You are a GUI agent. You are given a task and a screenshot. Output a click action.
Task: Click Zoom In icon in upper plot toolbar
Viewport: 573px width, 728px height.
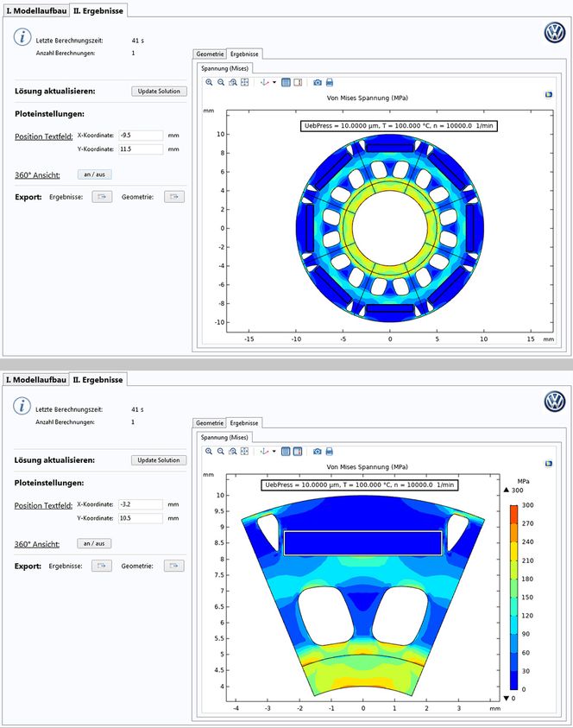click(209, 83)
